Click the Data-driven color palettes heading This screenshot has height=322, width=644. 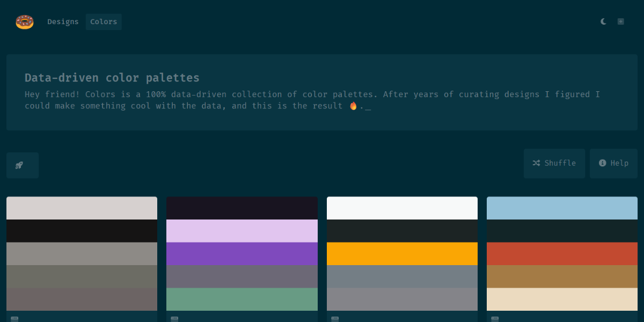[112, 78]
